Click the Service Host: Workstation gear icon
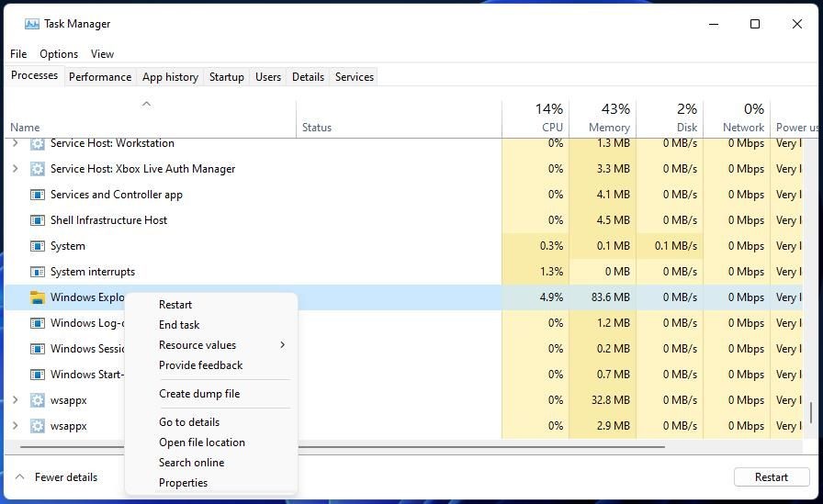The image size is (823, 504). (38, 143)
